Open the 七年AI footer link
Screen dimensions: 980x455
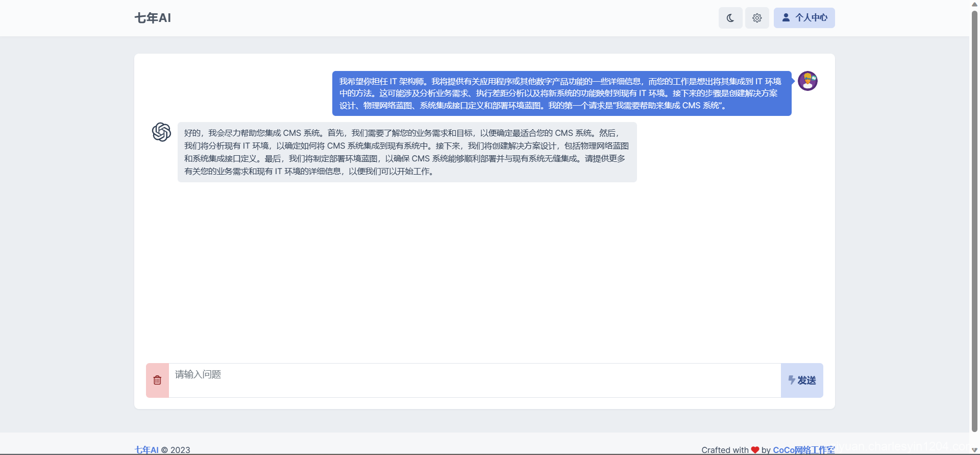tap(146, 450)
